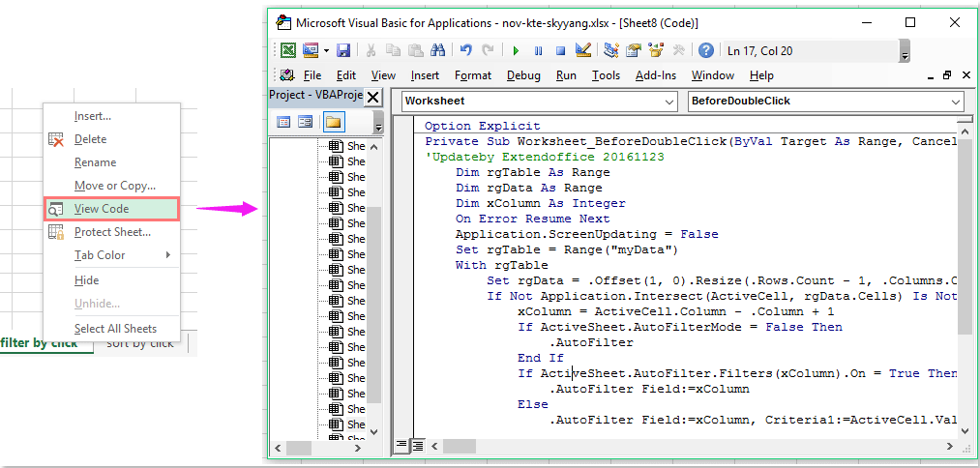Expand the Tab Color submenu arrow
980x468 pixels.
tap(168, 255)
